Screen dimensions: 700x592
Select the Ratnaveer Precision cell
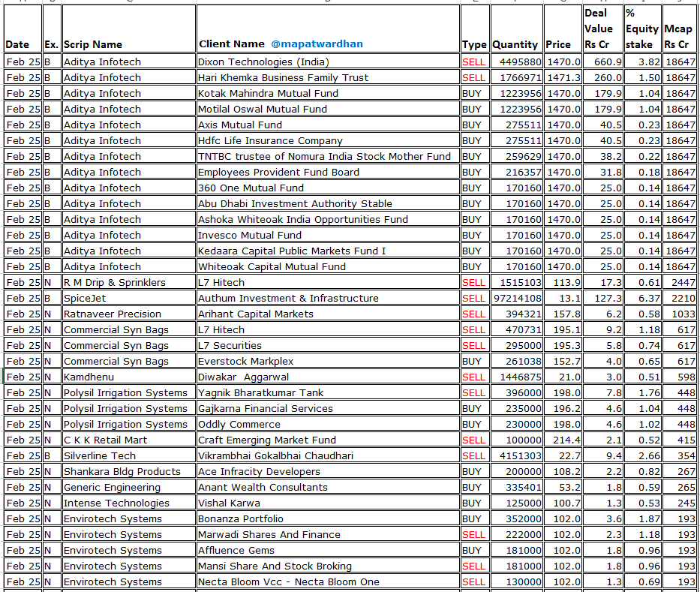tap(128, 314)
